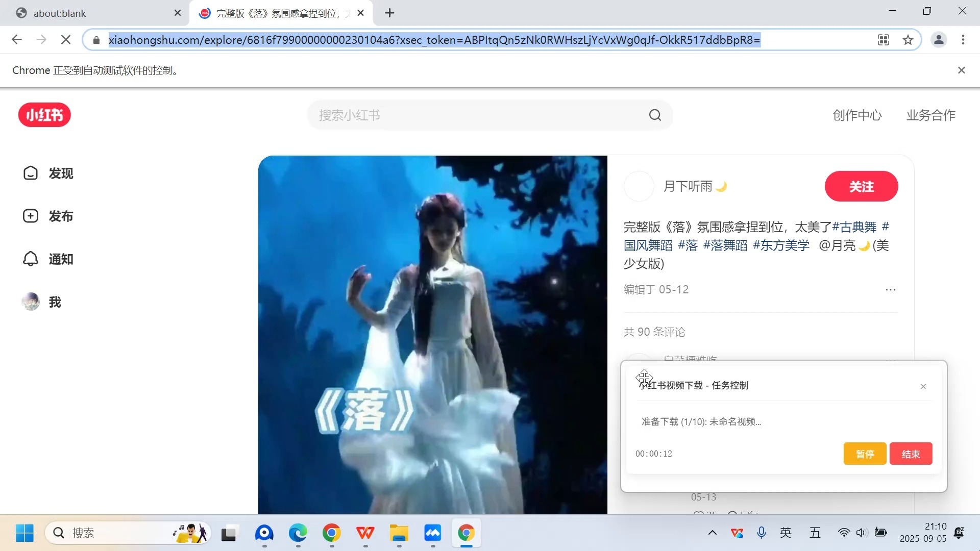
Task: Open the #落舞蹈 hashtag
Action: [725, 245]
